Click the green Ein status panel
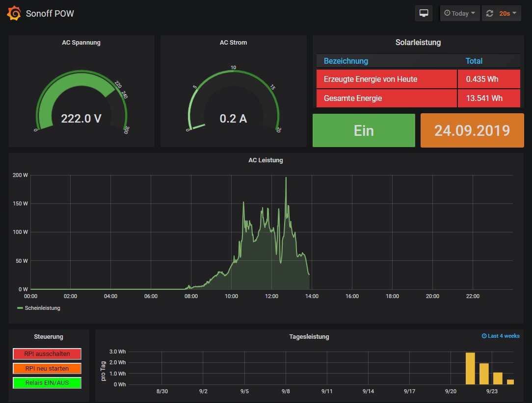The height and width of the screenshot is (403, 532). click(364, 130)
